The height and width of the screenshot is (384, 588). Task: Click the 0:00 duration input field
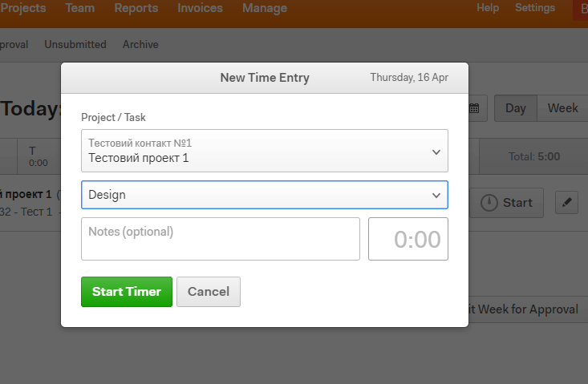[408, 239]
